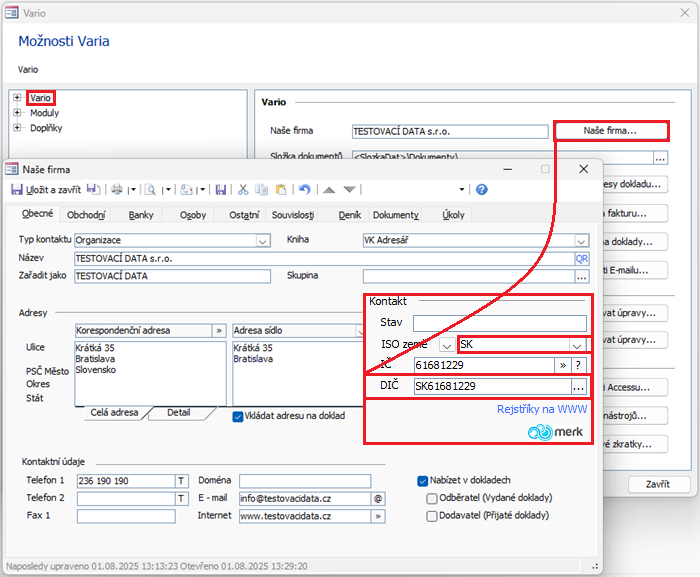Select the Moduly item in the tree

(45, 113)
